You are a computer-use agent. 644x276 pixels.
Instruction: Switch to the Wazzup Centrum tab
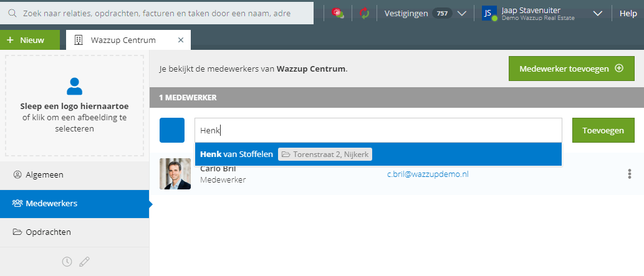(x=128, y=40)
